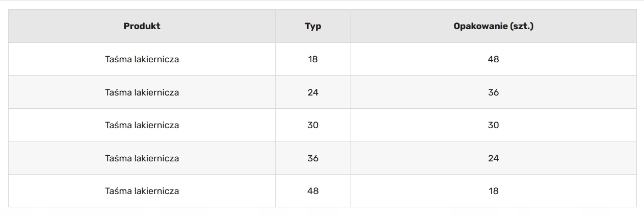Click the Produkt column header

pyautogui.click(x=142, y=26)
